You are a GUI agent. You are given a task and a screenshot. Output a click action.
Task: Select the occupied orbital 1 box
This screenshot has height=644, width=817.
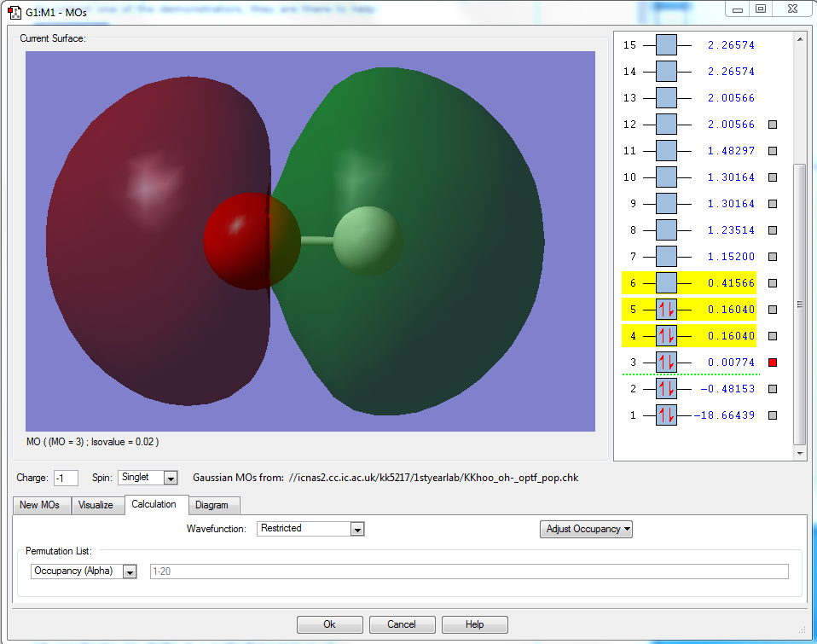click(666, 415)
